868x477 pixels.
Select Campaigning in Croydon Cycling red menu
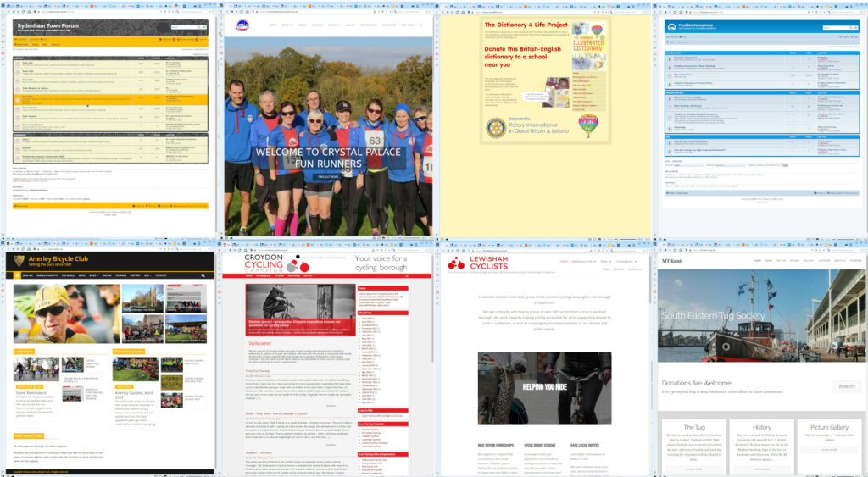[x=263, y=275]
